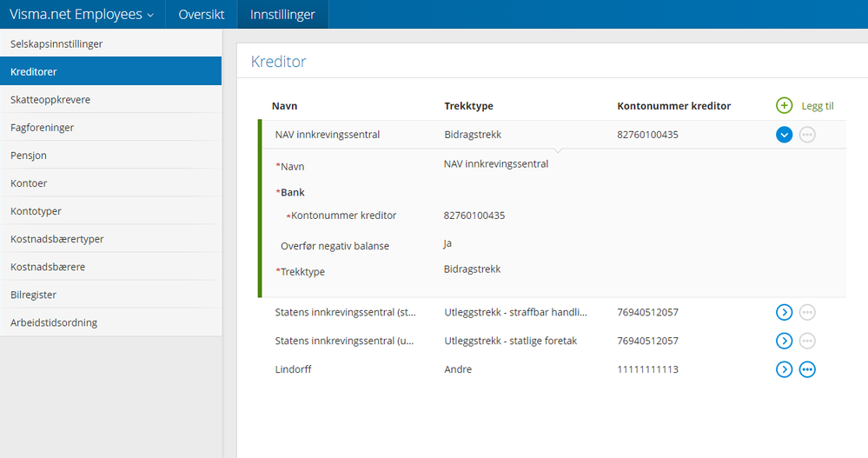The width and height of the screenshot is (868, 458).
Task: Click the Trekktype column header
Action: [468, 106]
